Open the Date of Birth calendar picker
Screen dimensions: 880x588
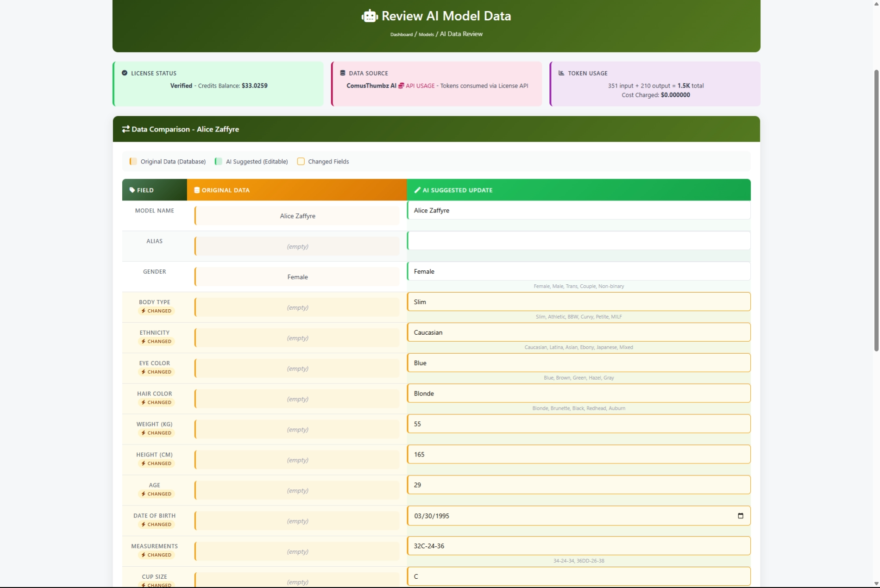(x=740, y=516)
